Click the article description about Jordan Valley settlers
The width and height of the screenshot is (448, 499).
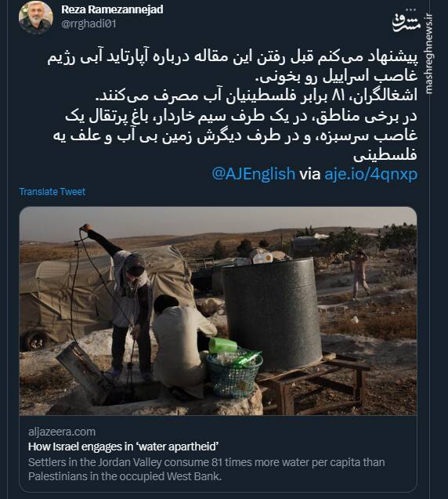pos(206,469)
